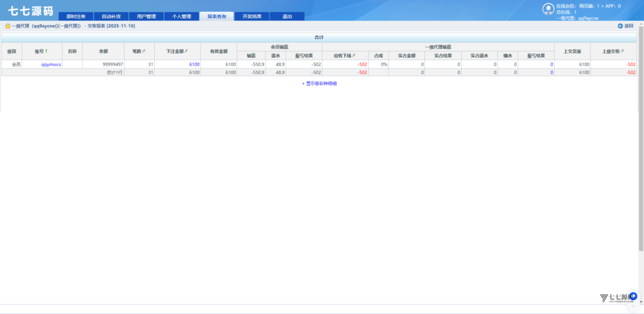
Task: Click the green sort arrow beside 账号
Action: click(x=47, y=51)
